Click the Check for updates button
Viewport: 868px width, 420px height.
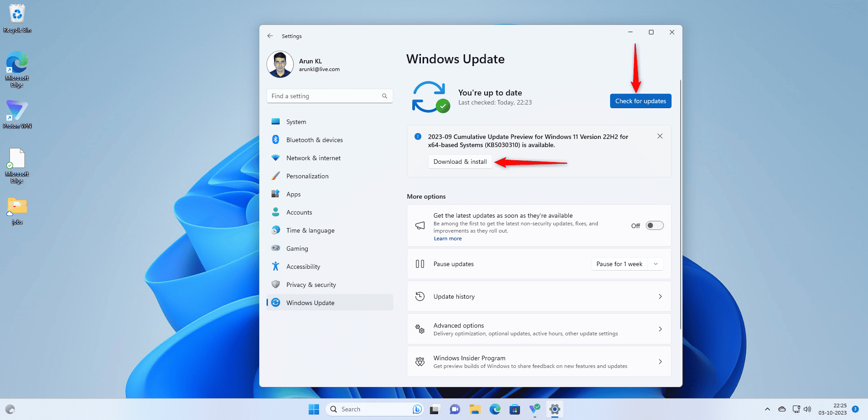coord(640,101)
